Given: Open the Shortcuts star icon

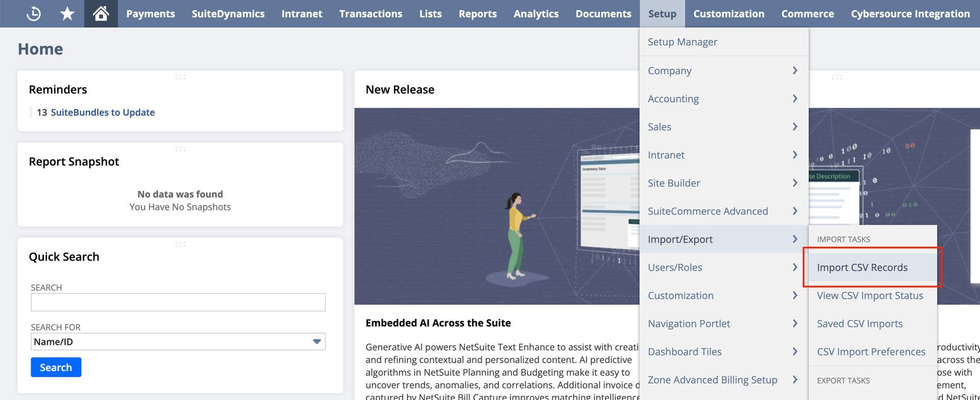Looking at the screenshot, I should tap(67, 14).
